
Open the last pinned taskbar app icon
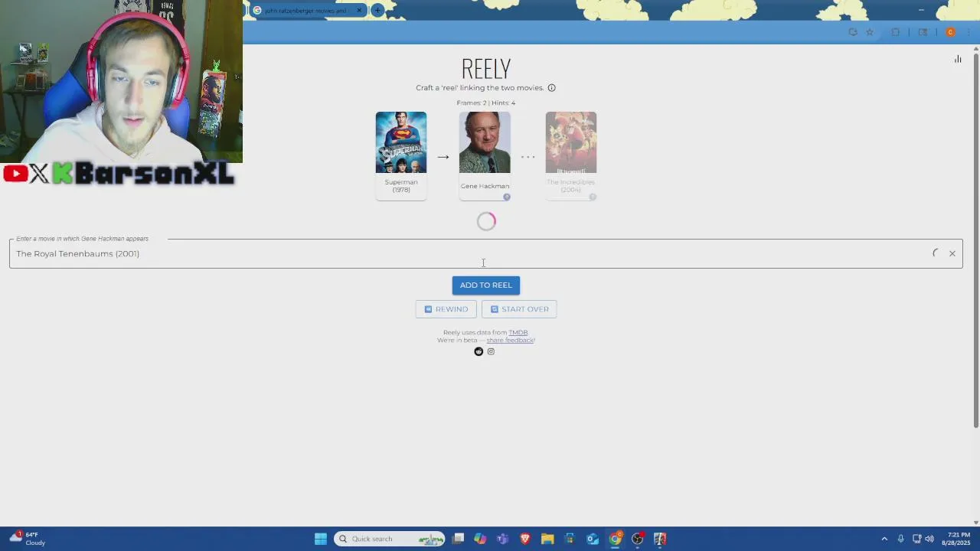click(x=660, y=539)
